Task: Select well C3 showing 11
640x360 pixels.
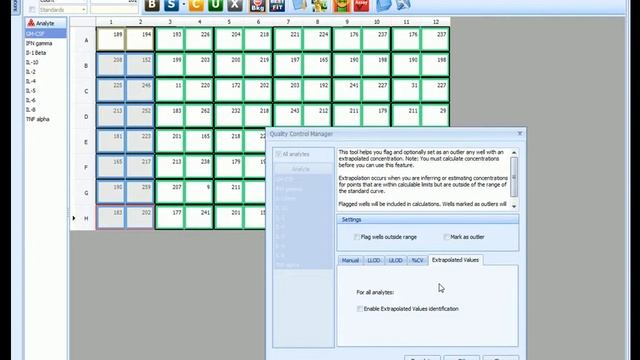Action: tap(170, 91)
